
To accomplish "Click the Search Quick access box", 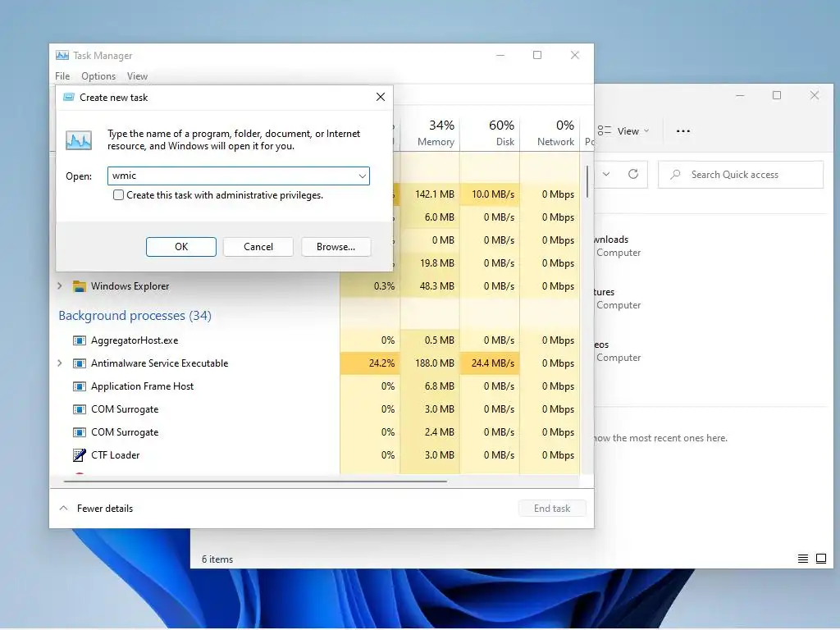I will click(741, 174).
